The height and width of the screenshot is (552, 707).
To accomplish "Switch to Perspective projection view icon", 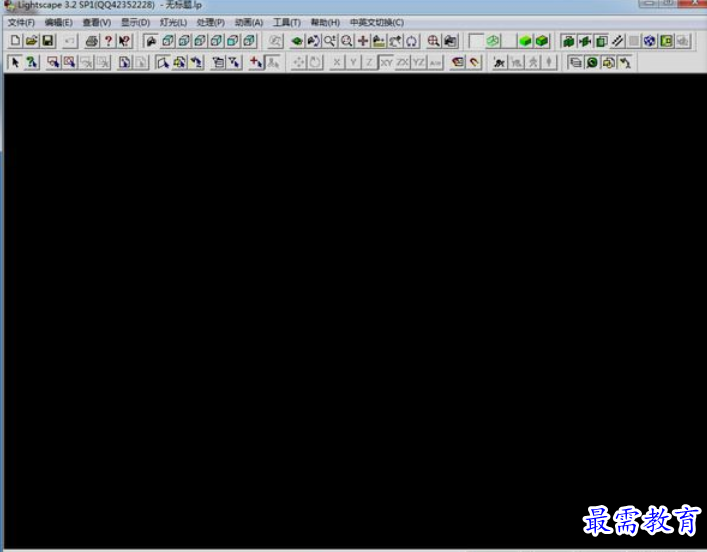I will point(151,41).
